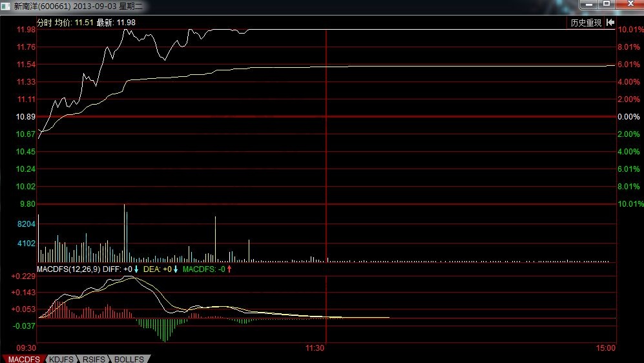Viewport: 644px width, 363px height.
Task: Click the 10.89 baseline price label
Action: pyautogui.click(x=26, y=117)
